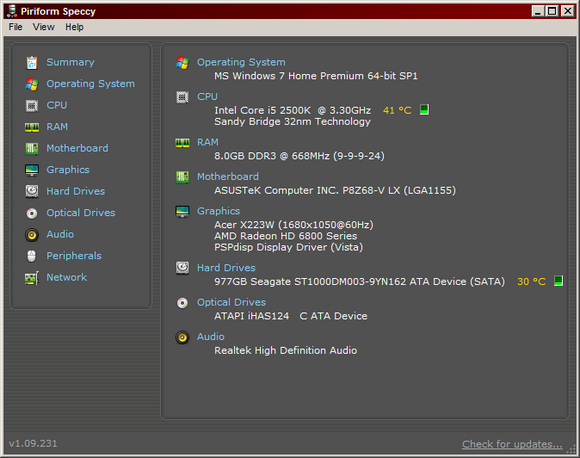Open Hard Drives section from sidebar
Screen dimensions: 580x458
pyautogui.click(x=75, y=191)
